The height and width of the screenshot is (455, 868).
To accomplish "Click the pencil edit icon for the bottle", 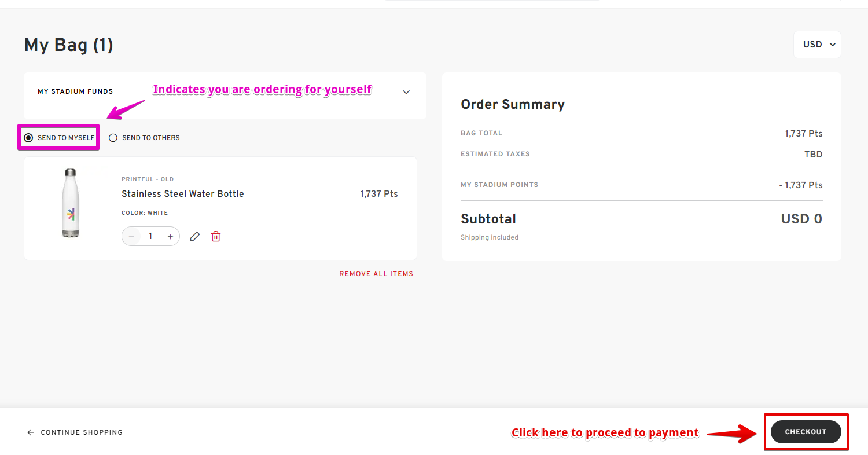I will click(x=195, y=236).
